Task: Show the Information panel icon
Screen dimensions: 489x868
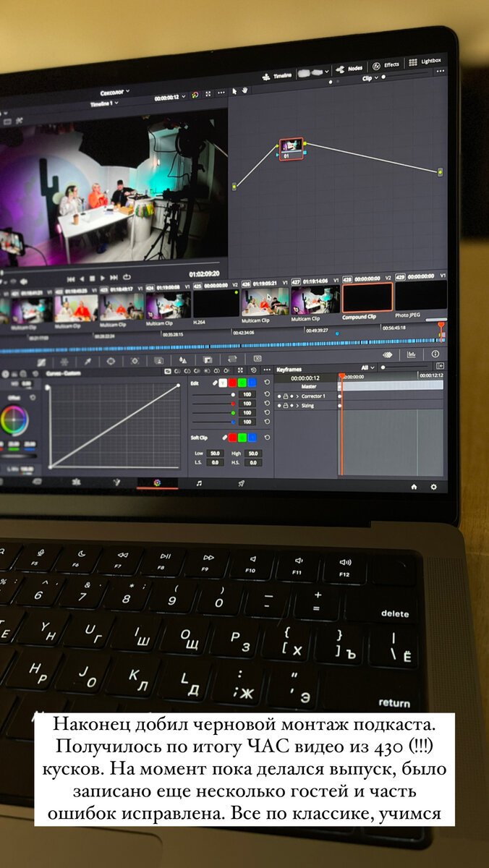Action: coord(435,354)
